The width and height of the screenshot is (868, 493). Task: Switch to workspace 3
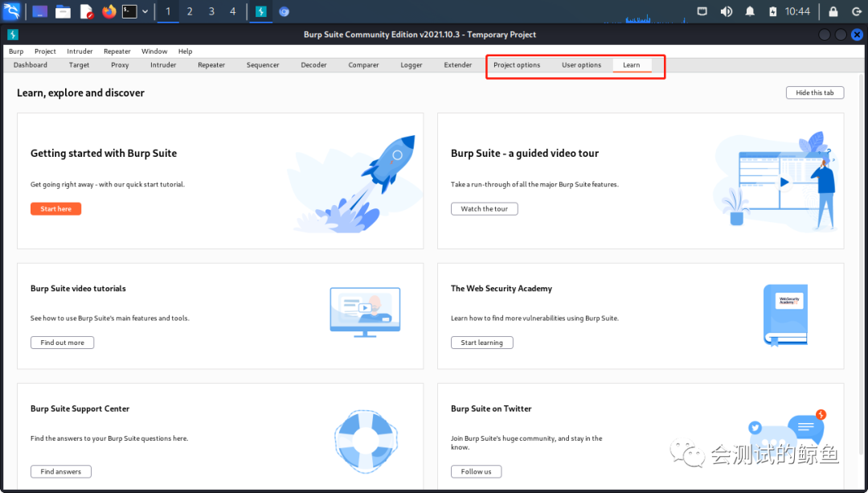tap(211, 11)
